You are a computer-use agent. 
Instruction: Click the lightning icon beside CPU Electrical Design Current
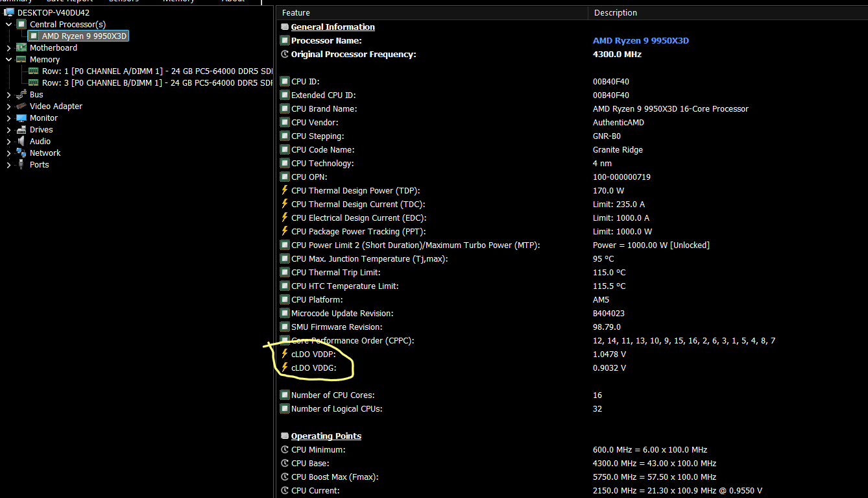pyautogui.click(x=284, y=218)
